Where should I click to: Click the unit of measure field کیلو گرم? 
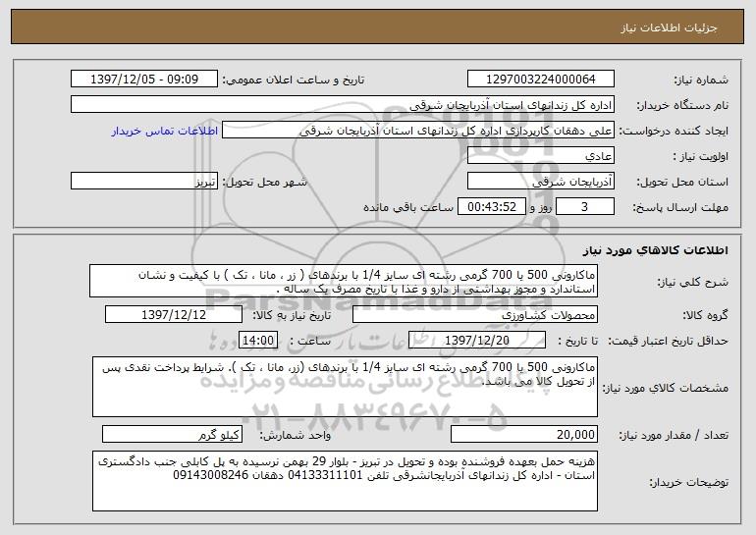click(x=172, y=434)
